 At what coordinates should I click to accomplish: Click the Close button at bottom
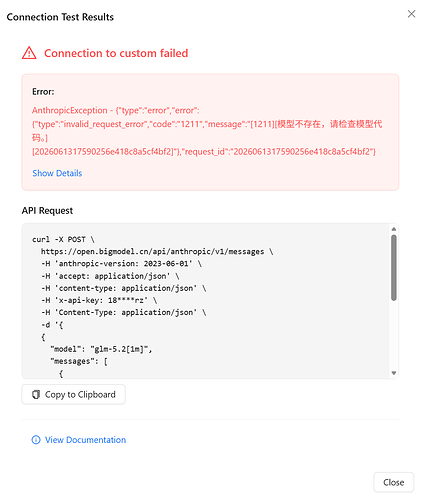pos(393,482)
